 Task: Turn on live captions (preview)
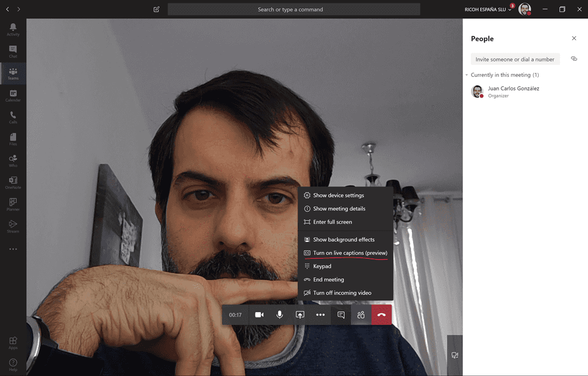[345, 253]
